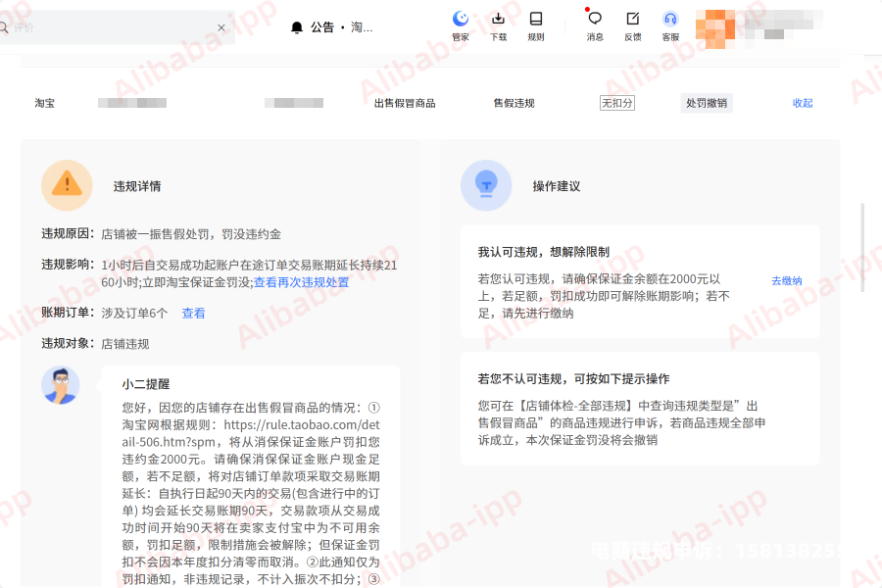Click the 无扣分 label
This screenshot has height=588, width=882.
click(617, 103)
